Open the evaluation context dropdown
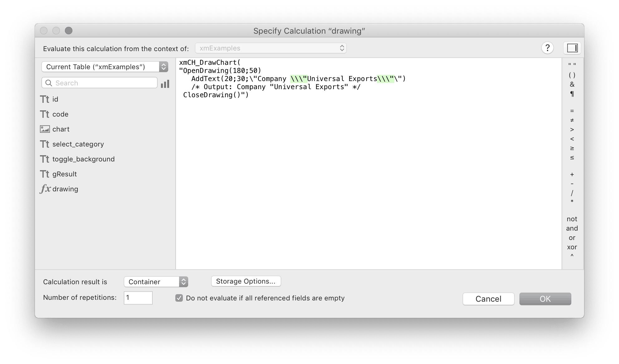Viewport: 619px width, 364px height. (x=270, y=48)
